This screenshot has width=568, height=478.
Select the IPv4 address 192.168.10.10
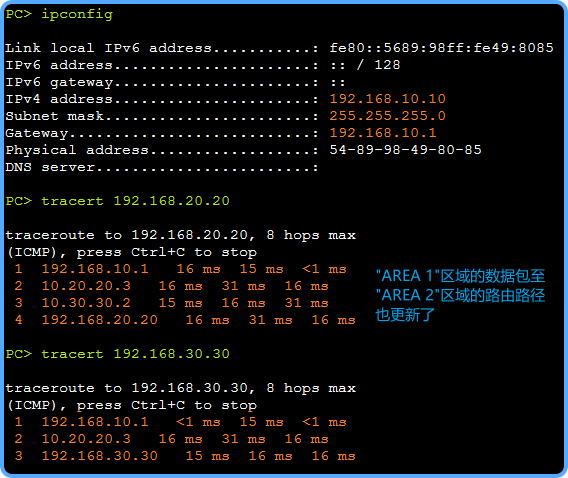tap(387, 99)
